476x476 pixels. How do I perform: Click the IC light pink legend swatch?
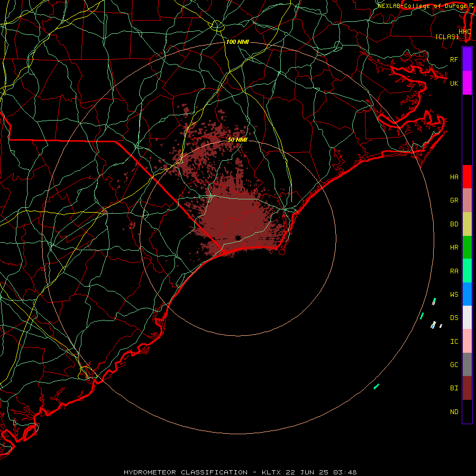pyautogui.click(x=467, y=341)
